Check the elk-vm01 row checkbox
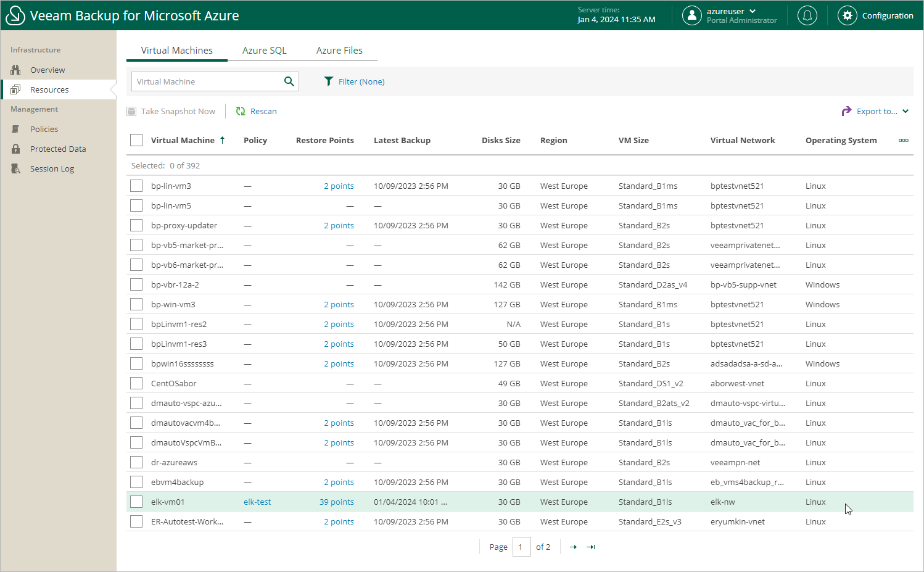924x572 pixels. coord(136,502)
